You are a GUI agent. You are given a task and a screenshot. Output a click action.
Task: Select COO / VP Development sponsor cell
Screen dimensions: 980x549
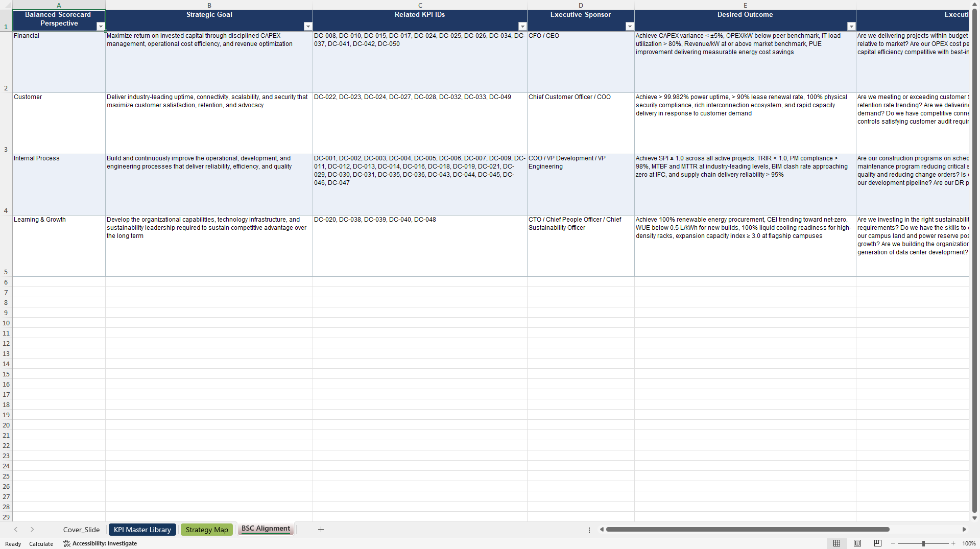(x=581, y=185)
